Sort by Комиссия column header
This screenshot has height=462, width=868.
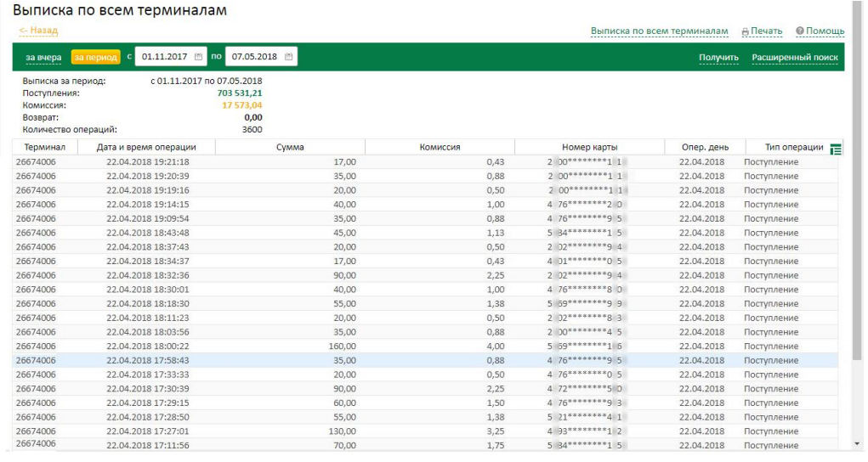pos(440,147)
